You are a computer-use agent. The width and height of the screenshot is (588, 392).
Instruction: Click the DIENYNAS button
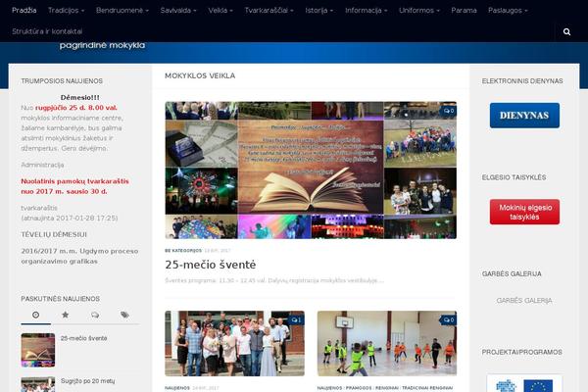(x=524, y=116)
